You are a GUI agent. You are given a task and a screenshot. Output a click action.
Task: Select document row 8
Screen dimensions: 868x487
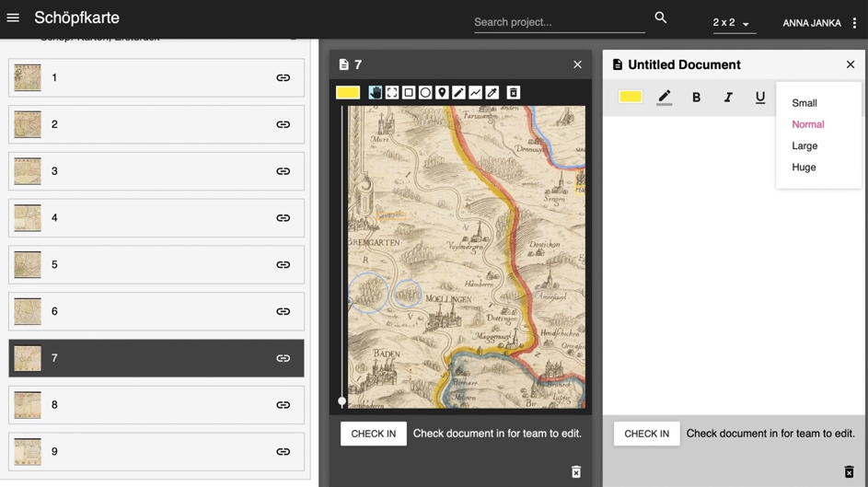point(156,405)
